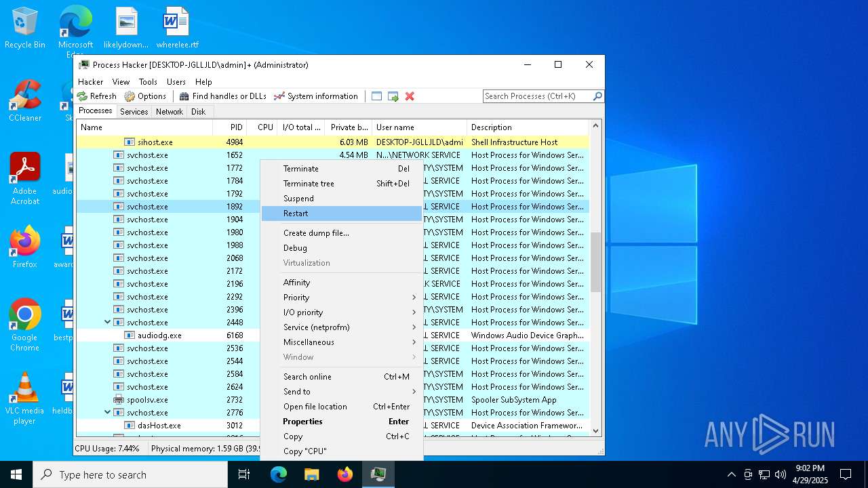
Task: Expand the Miscellaneous submenu
Action: pos(342,342)
